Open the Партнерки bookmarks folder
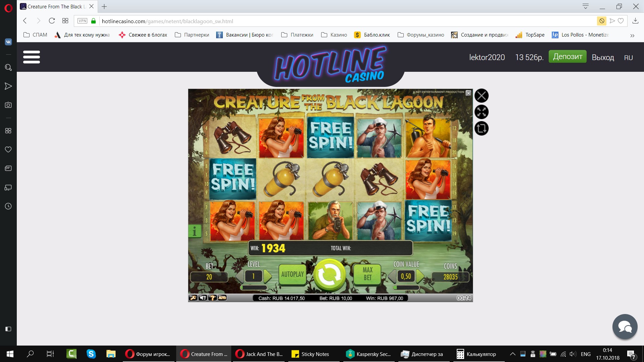The height and width of the screenshot is (362, 644). tap(192, 35)
